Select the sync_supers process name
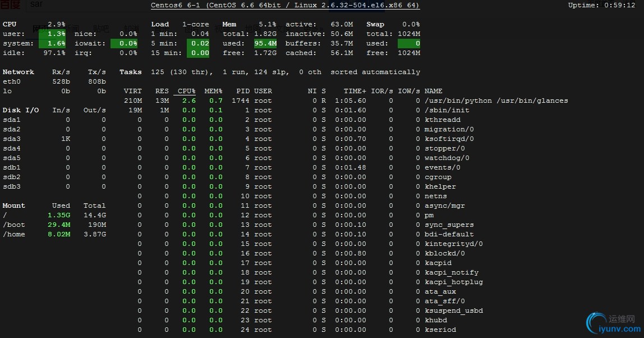This screenshot has height=338, width=644. [x=449, y=225]
